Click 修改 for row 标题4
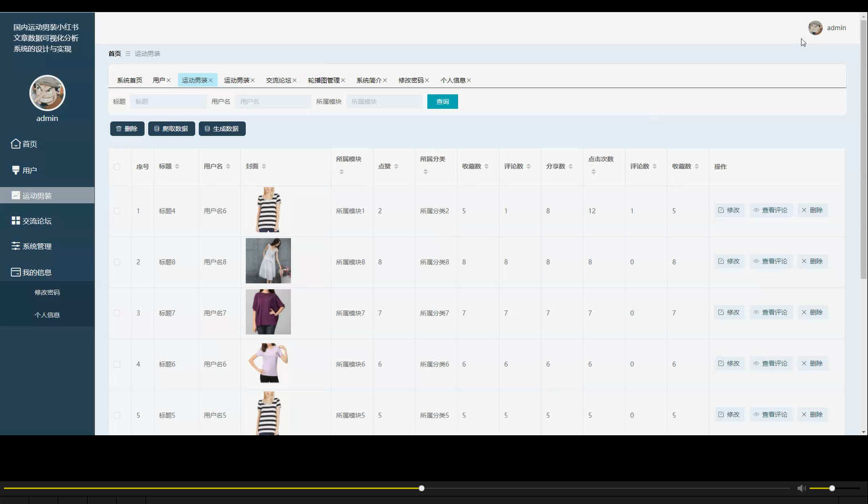The width and height of the screenshot is (868, 504). pos(729,210)
